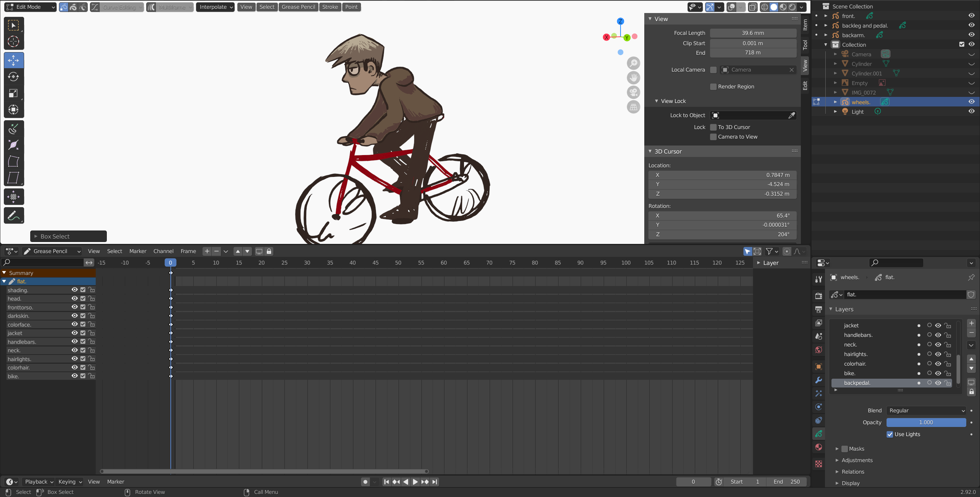Open the Edit Mode dropdown
Image resolution: width=980 pixels, height=497 pixels.
coord(31,7)
